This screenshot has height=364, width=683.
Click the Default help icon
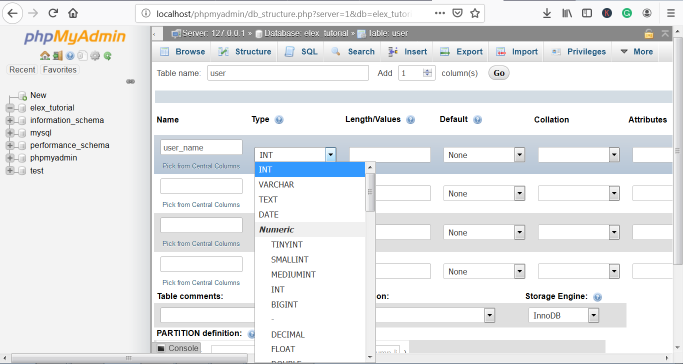click(x=477, y=120)
